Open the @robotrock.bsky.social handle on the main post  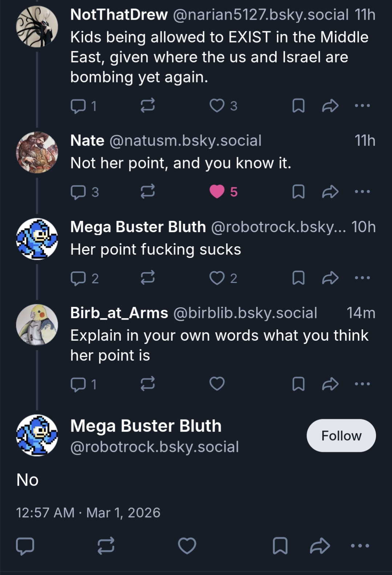[154, 447]
